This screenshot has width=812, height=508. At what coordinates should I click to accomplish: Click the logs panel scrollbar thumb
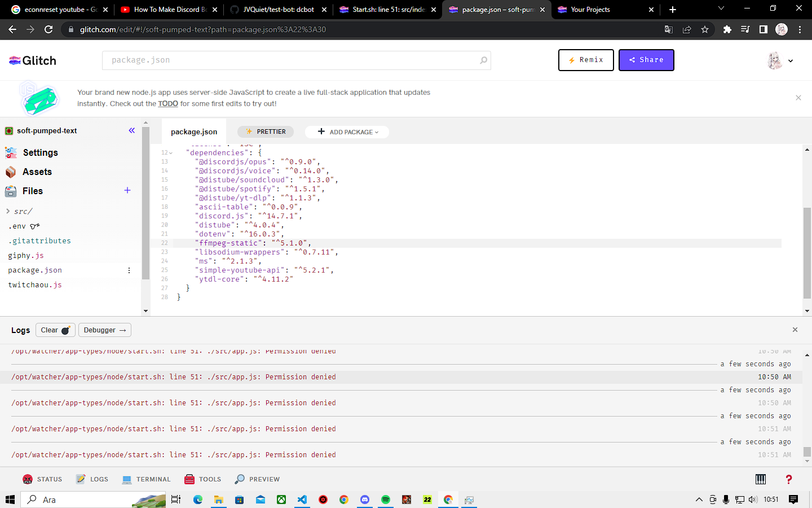coord(807,452)
